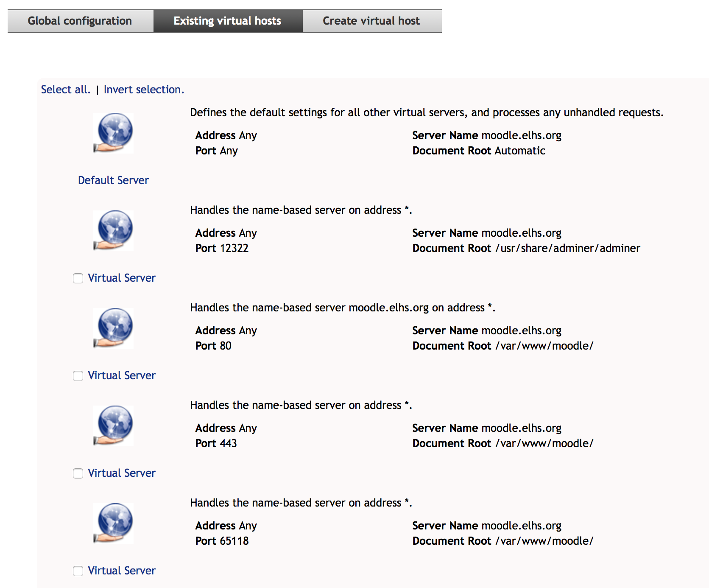Image resolution: width=709 pixels, height=588 pixels.
Task: Open Virtual Server link for port 443
Action: point(122,473)
